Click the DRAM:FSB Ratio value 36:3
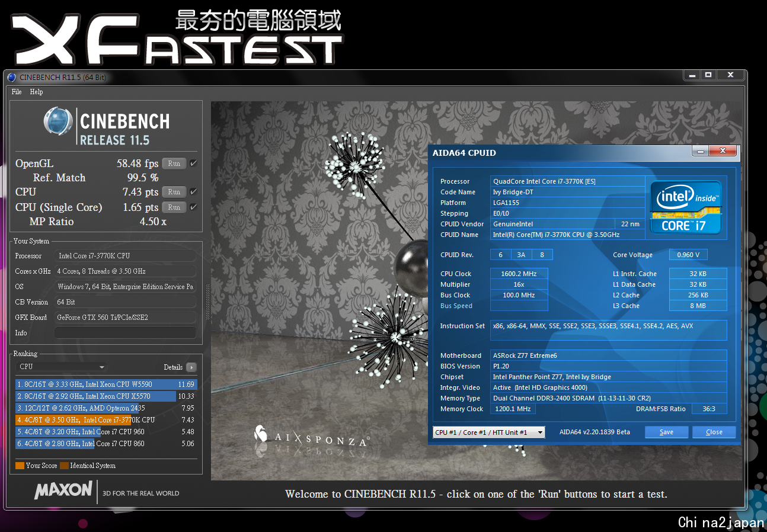Screen dimensions: 767x532 click(x=708, y=409)
